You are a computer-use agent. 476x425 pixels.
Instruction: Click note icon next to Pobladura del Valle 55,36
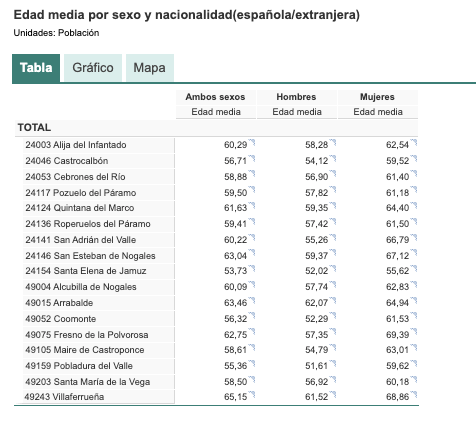pyautogui.click(x=252, y=364)
